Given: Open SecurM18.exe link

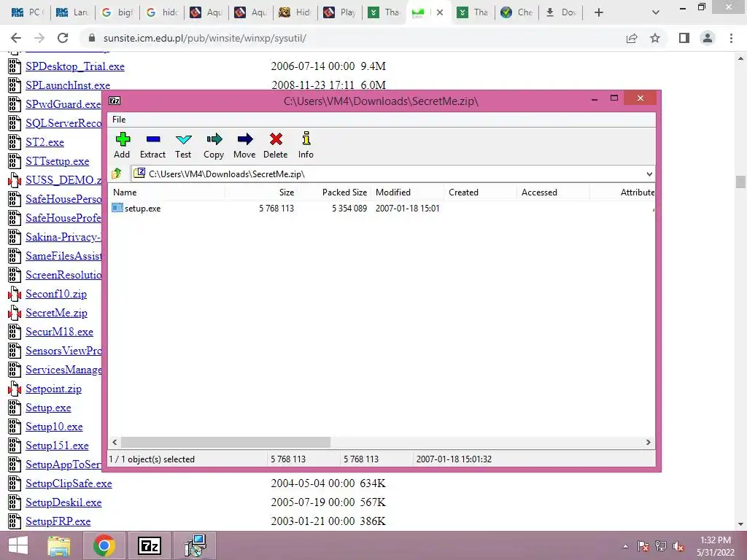Looking at the screenshot, I should (x=60, y=332).
